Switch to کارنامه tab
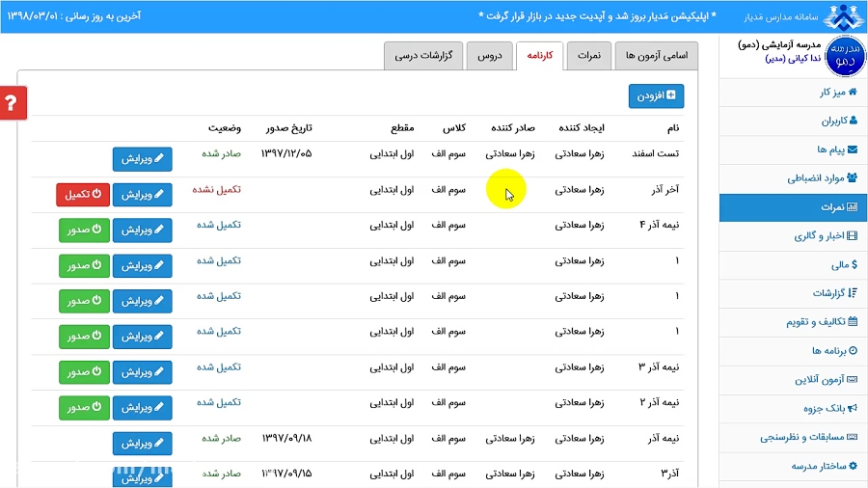 click(540, 56)
